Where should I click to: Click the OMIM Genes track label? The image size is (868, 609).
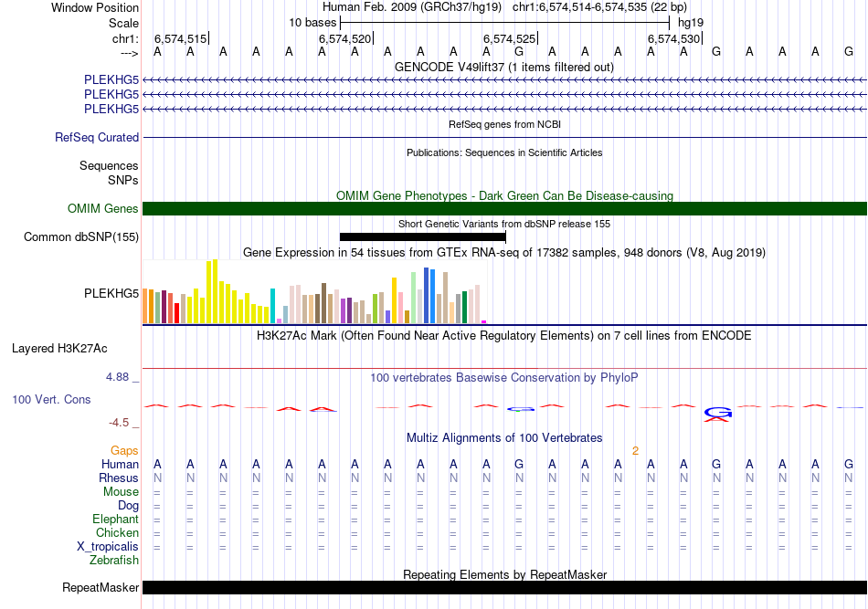pyautogui.click(x=103, y=208)
